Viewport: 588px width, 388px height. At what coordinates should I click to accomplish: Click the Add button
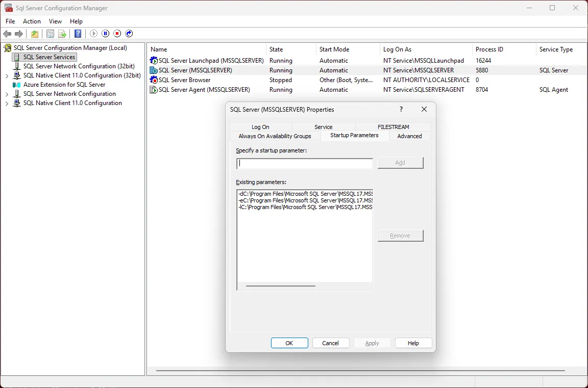pyautogui.click(x=400, y=163)
